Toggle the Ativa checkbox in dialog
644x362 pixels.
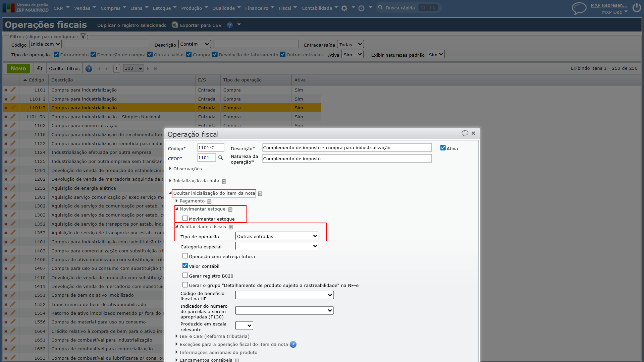tap(443, 148)
